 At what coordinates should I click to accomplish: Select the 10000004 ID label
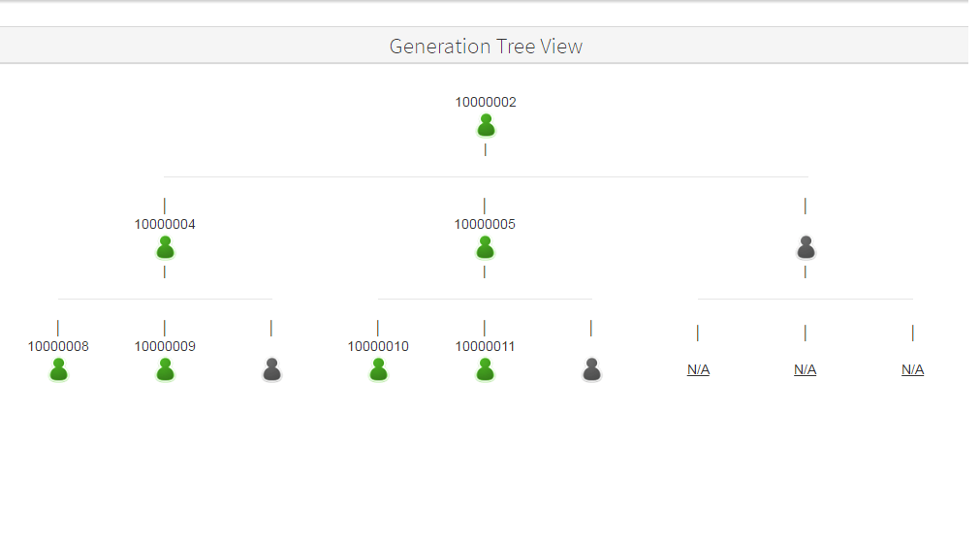click(165, 224)
